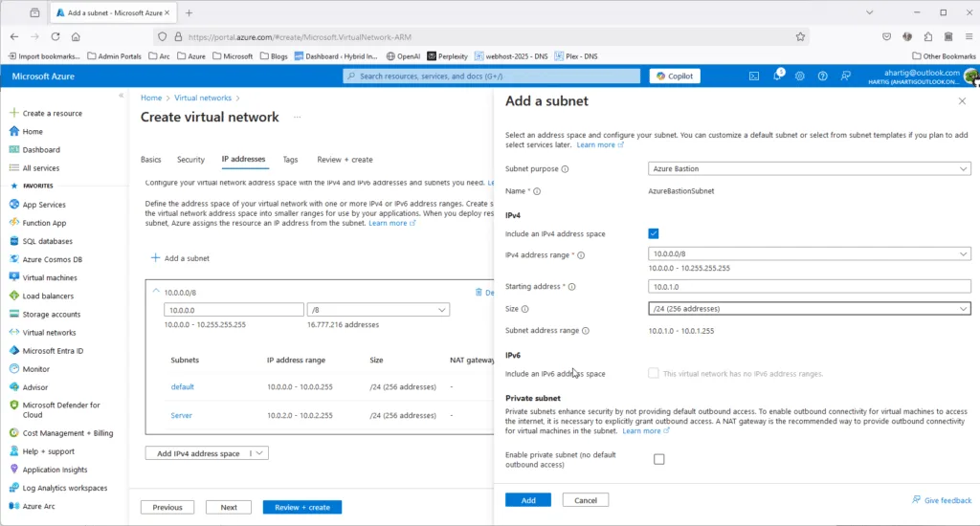Open Storage accounts favorite
This screenshot has width=980, height=526.
[x=44, y=315]
